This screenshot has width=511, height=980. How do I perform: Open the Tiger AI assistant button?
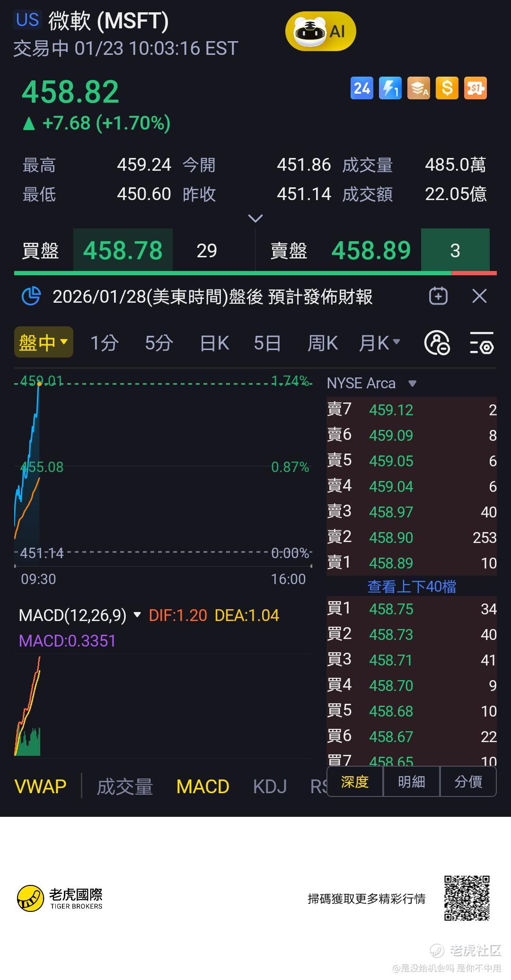point(320,32)
